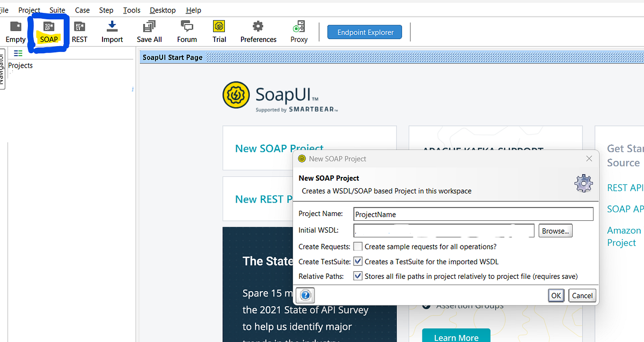Create a new REST project from toolbar
Image resolution: width=644 pixels, height=342 pixels.
pyautogui.click(x=79, y=31)
